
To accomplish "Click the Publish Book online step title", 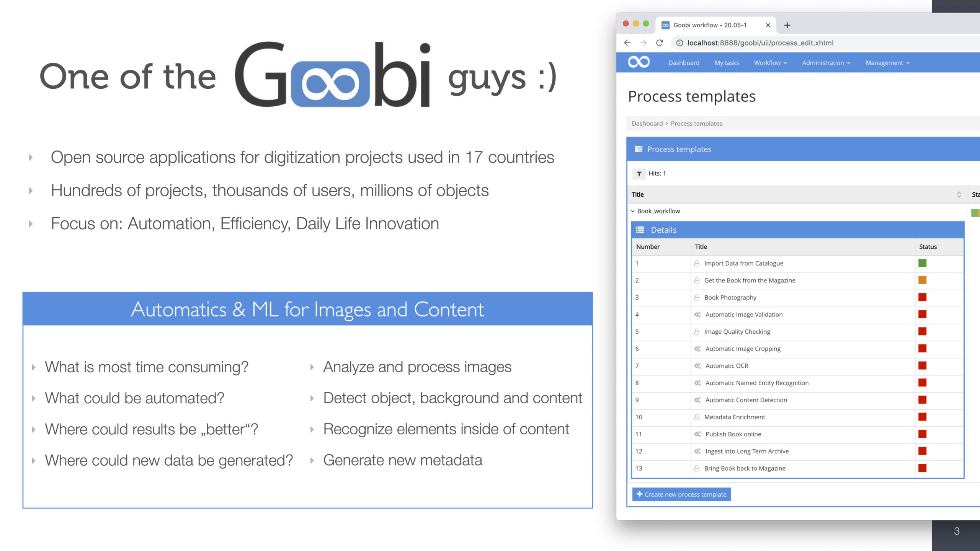I will [x=733, y=434].
